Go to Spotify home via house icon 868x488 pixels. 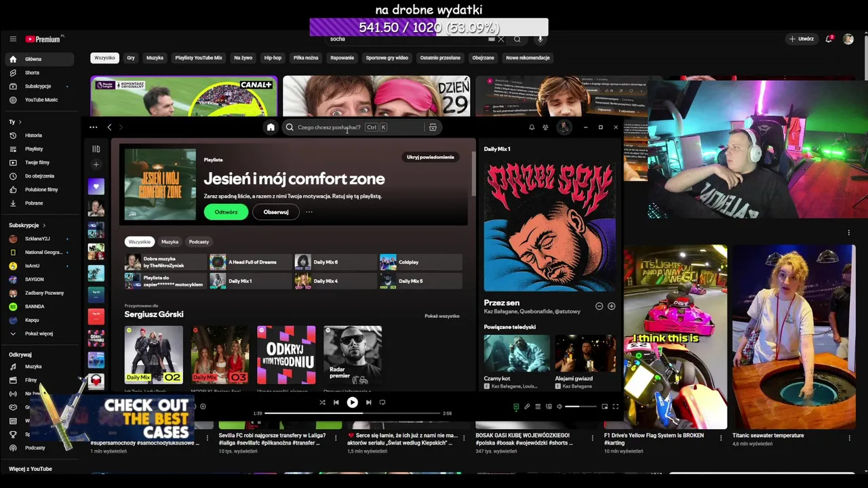point(271,127)
